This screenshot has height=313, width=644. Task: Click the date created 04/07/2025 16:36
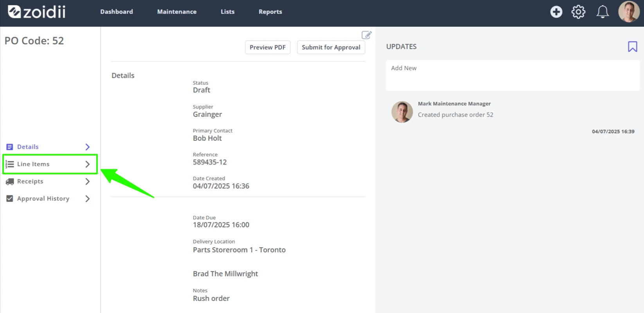pyautogui.click(x=221, y=186)
